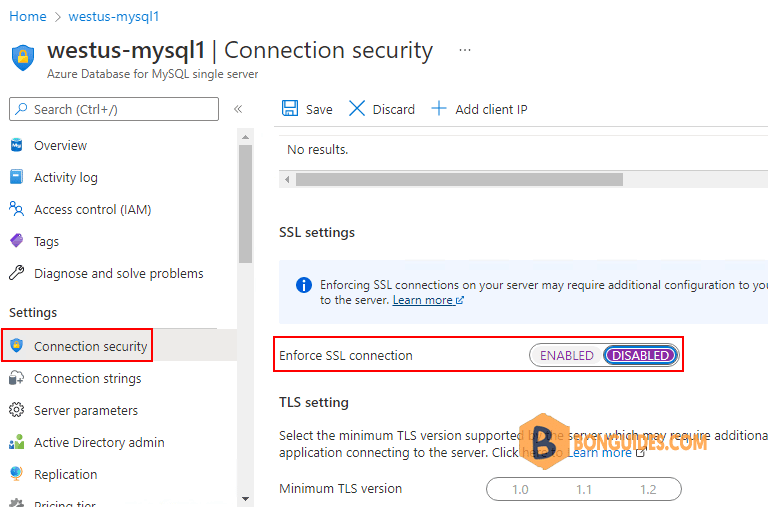Click Discard button label
Screen dimensions: 768x507
click(x=394, y=109)
